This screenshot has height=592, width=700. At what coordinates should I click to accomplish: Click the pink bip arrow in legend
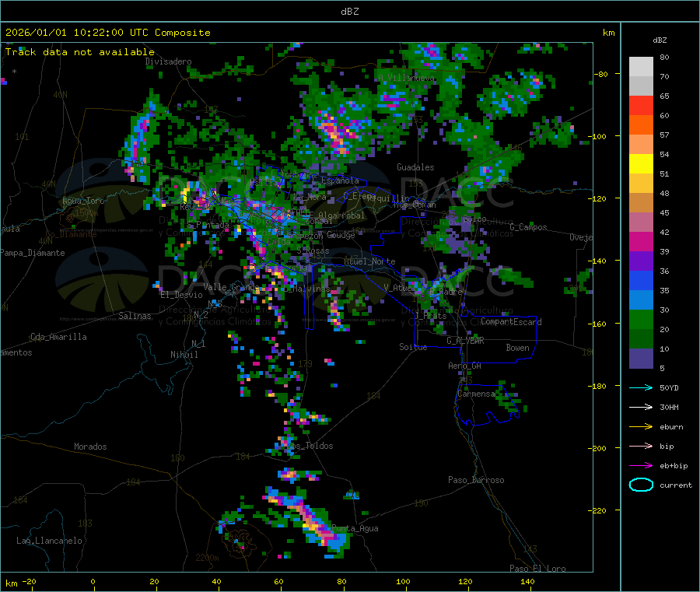(x=641, y=446)
